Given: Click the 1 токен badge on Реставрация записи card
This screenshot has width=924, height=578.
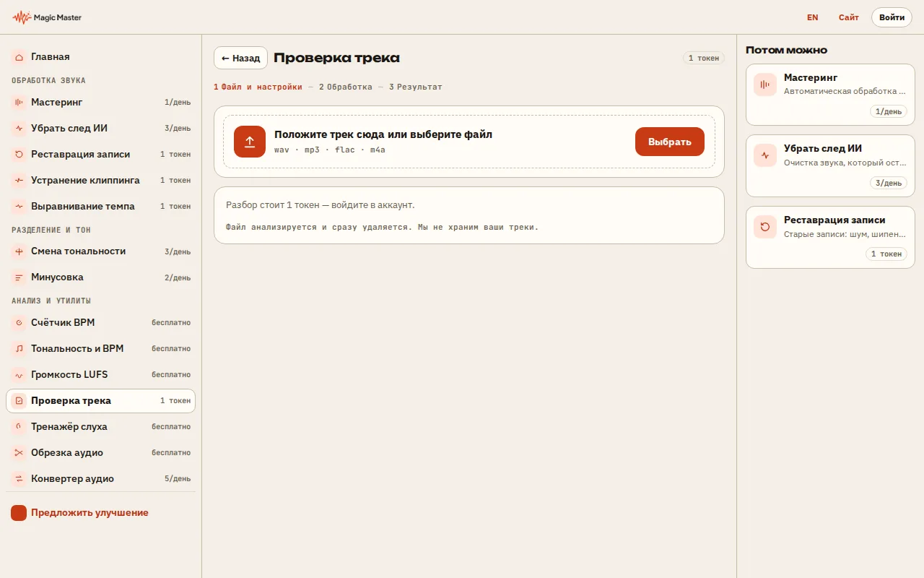Looking at the screenshot, I should click(x=886, y=254).
